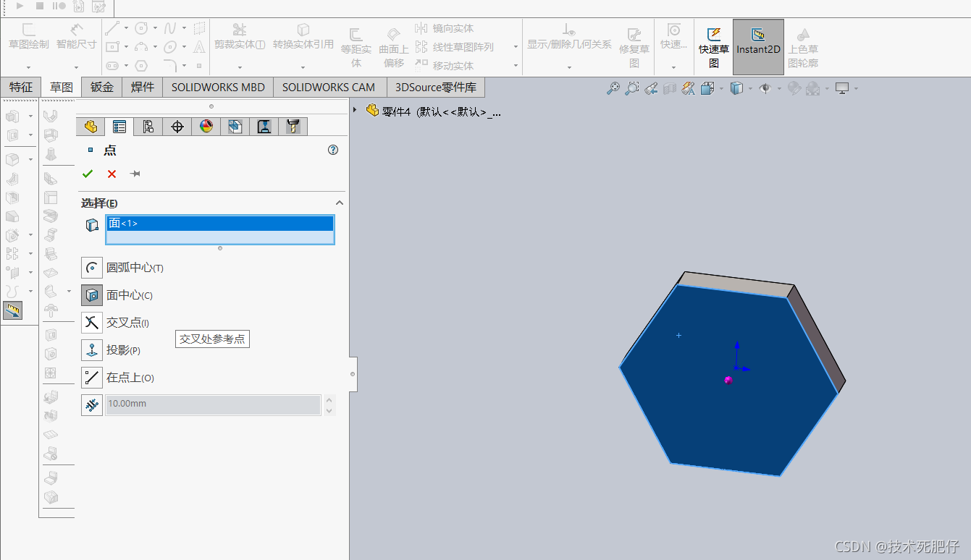Select 面<1> in the selection list
Screen dimensions: 971x560
219,223
